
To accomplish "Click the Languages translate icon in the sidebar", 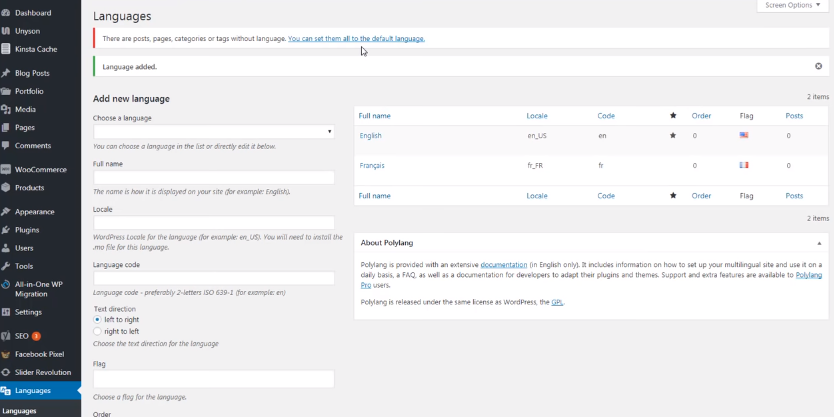I will (5, 390).
